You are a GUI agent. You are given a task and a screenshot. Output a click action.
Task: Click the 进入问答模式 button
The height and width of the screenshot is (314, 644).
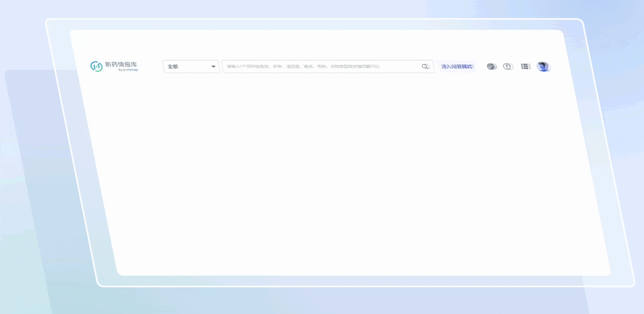pyautogui.click(x=457, y=67)
